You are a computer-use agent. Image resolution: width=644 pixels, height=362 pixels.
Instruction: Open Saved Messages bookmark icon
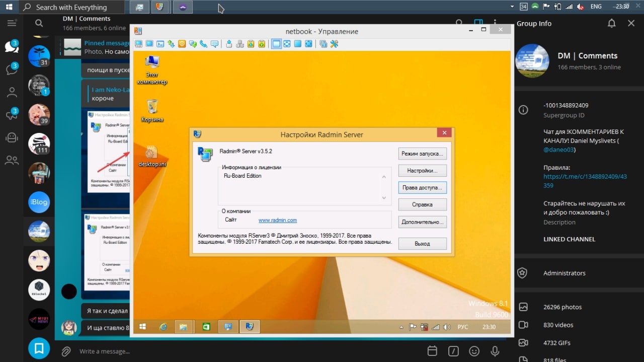click(x=39, y=347)
